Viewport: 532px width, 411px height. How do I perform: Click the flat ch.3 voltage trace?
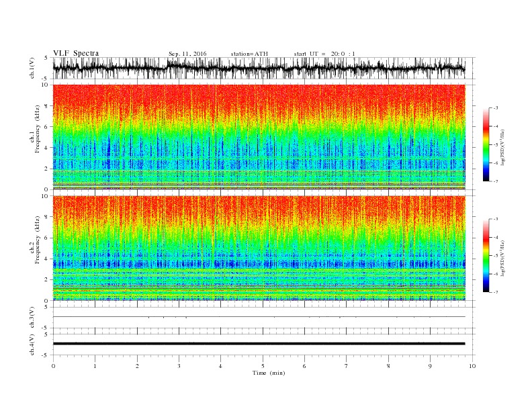[x=259, y=317]
